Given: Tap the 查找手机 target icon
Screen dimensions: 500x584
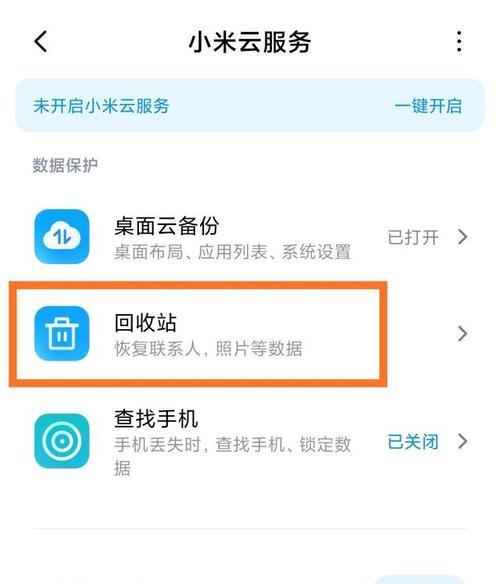Looking at the screenshot, I should (x=62, y=441).
